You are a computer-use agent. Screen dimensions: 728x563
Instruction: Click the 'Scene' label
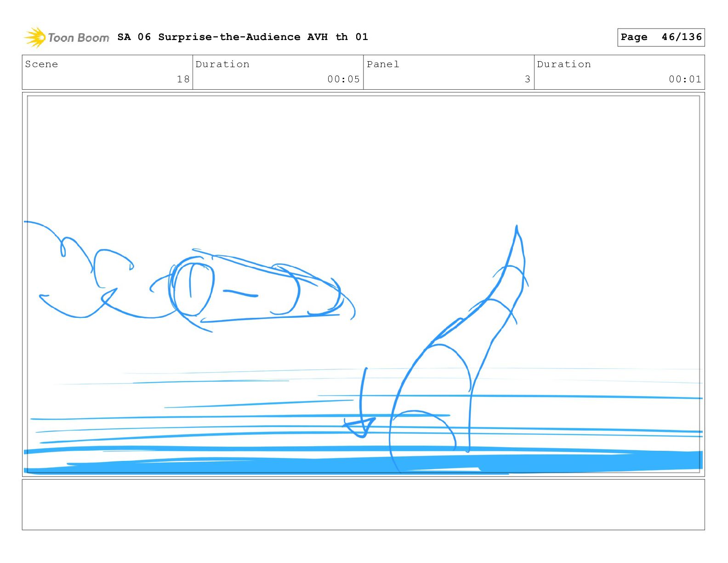coord(42,64)
